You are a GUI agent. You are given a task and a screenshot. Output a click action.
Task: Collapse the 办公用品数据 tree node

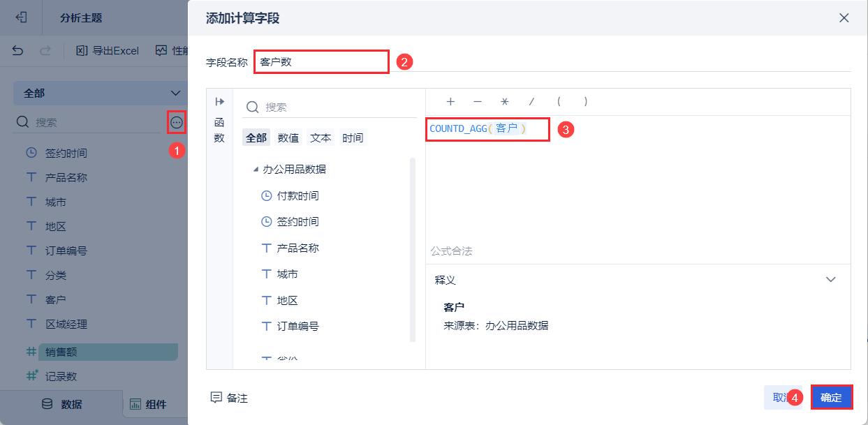tap(256, 170)
